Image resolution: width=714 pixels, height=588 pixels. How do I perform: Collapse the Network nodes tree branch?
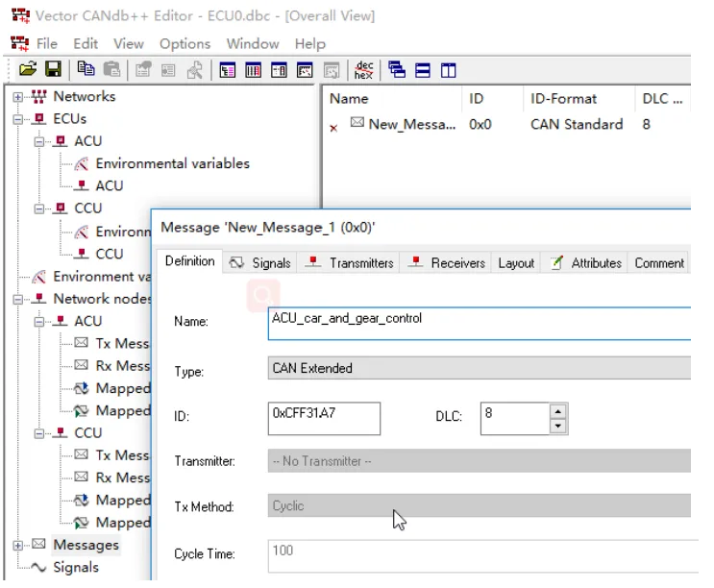[x=18, y=299]
